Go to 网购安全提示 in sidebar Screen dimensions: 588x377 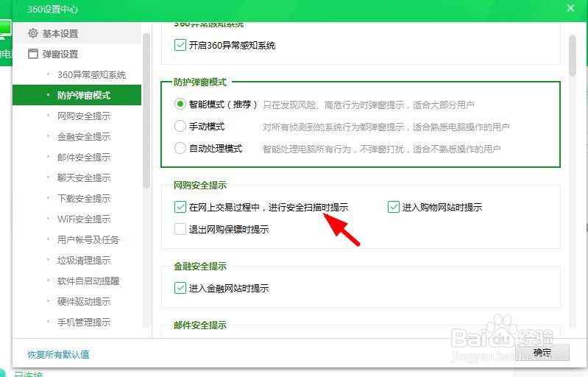coord(84,116)
